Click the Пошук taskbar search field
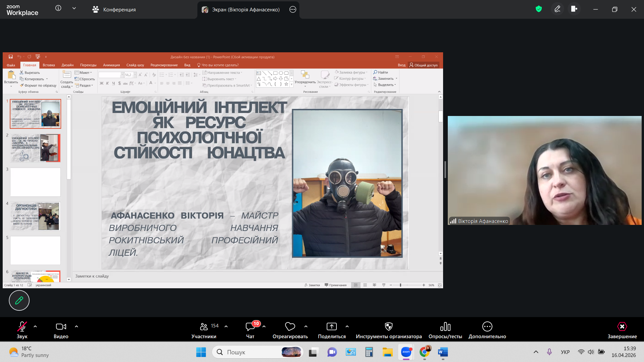Screen dimensions: 644x362 tap(258, 352)
